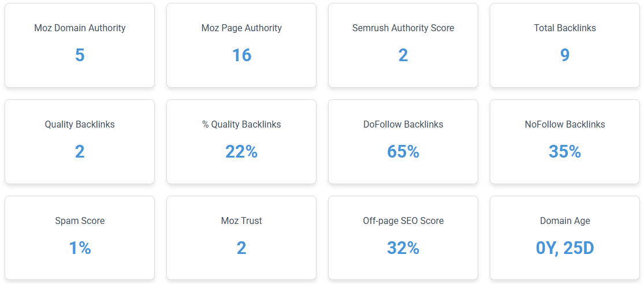Select the Moz Page Authority card

(x=241, y=45)
